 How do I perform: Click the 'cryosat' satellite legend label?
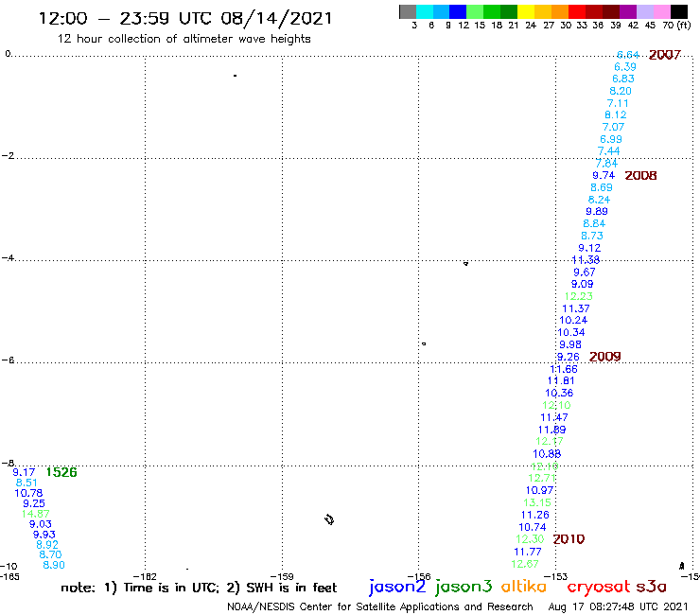[598, 587]
